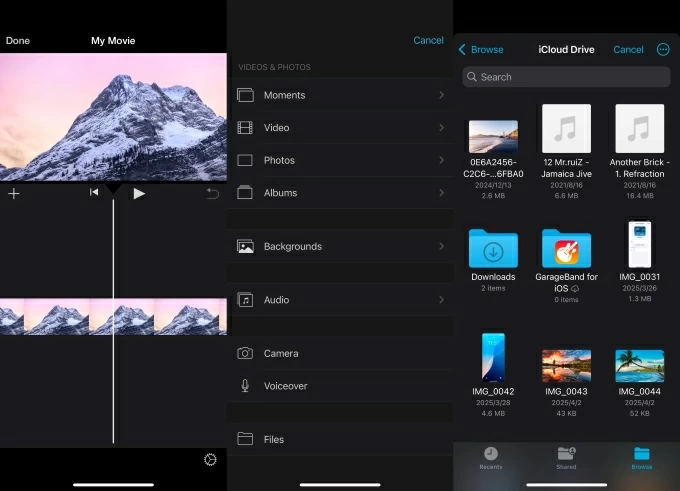Play the movie preview

coord(139,193)
